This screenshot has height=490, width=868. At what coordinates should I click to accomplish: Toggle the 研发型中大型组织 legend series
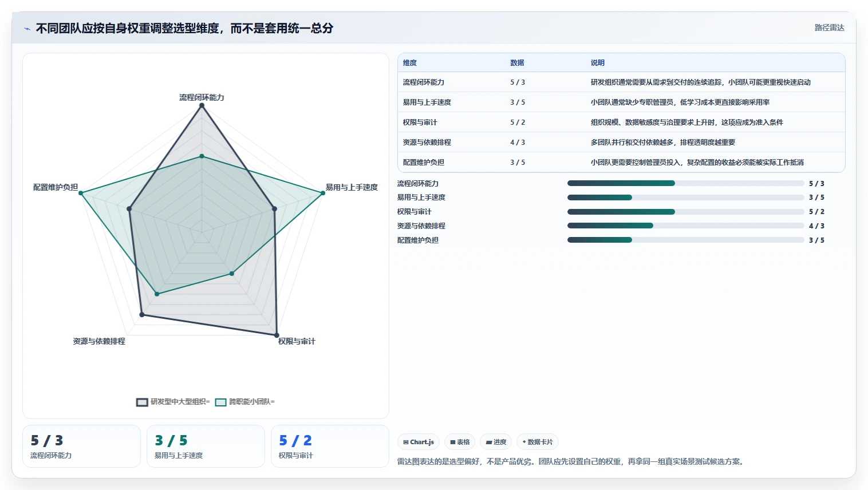click(x=173, y=402)
